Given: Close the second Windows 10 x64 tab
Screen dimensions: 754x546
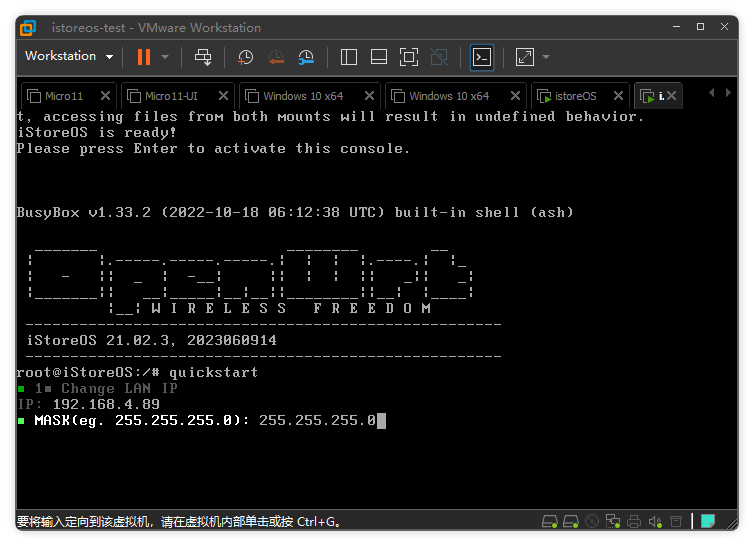Looking at the screenshot, I should tap(515, 96).
